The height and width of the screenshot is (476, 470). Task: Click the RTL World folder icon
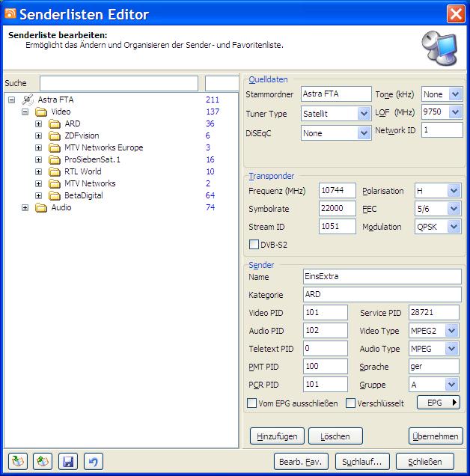click(54, 171)
